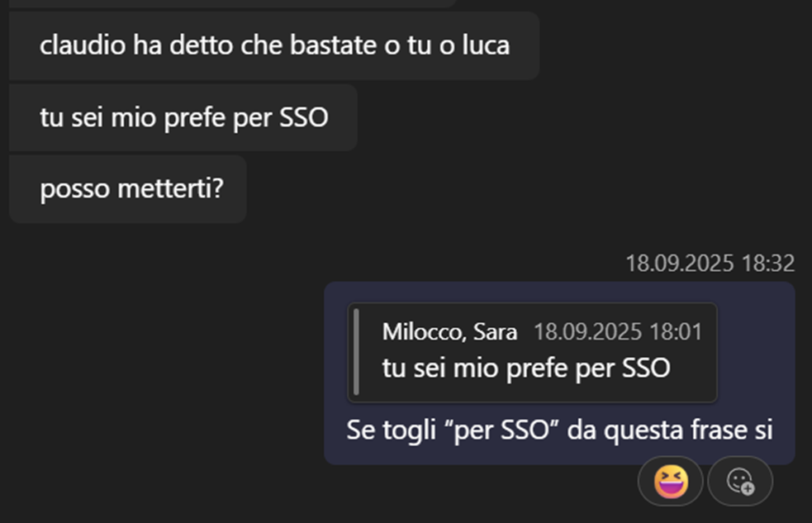Click the laughing emoji reaction

pyautogui.click(x=671, y=481)
